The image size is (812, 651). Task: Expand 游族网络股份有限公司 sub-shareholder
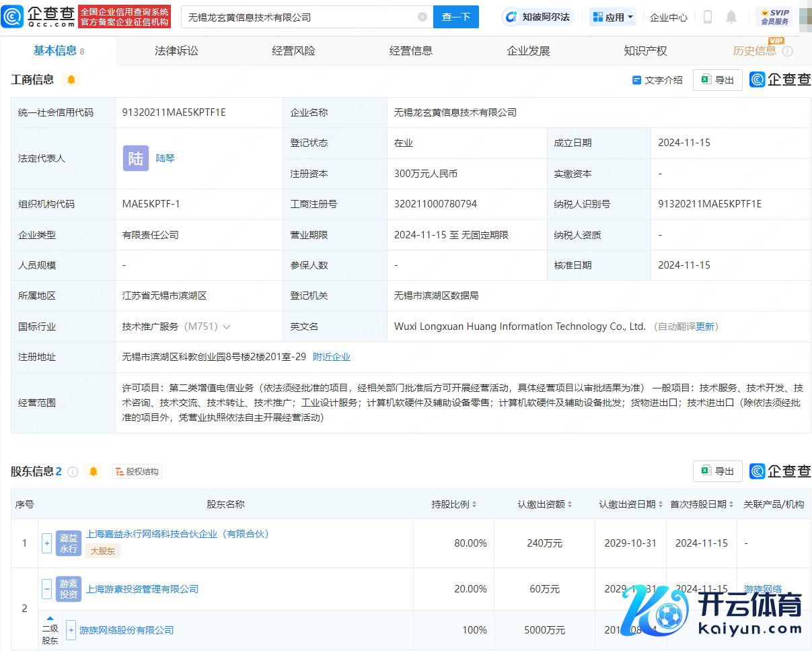click(71, 630)
